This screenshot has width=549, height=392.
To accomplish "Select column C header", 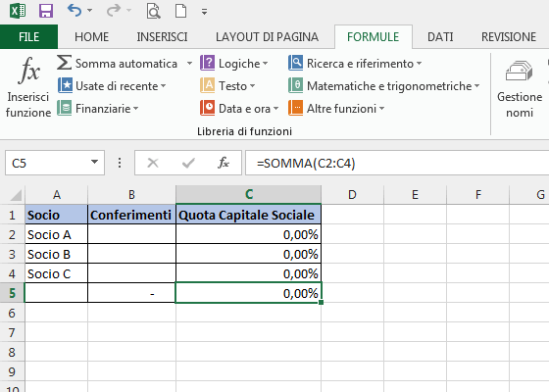I will 249,194.
